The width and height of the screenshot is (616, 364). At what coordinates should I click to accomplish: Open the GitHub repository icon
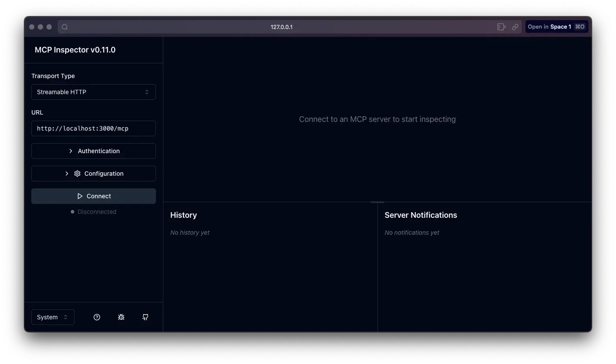point(145,317)
